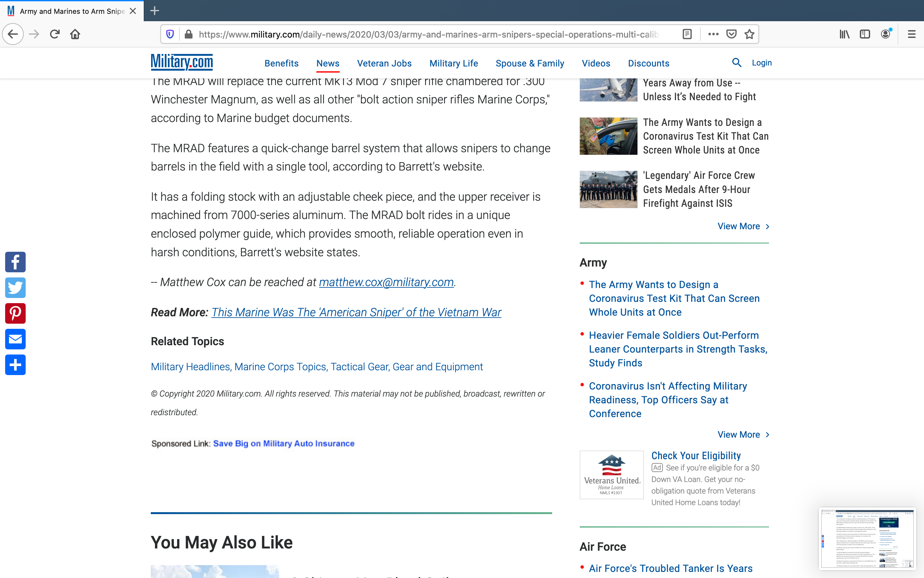This screenshot has width=924, height=578.
Task: Open Unless It's Needed to Fight headline
Action: point(699,90)
